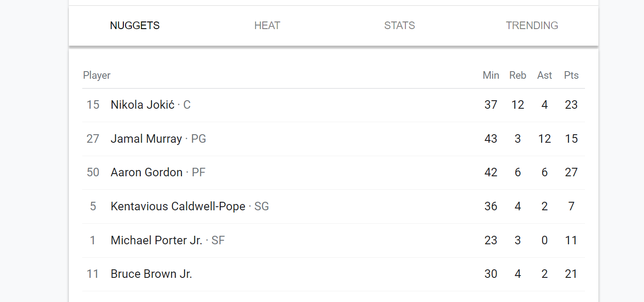Select Nikola Jokić's 12 rebounds cell
Viewport: 644px width, 302px height.
coord(518,105)
